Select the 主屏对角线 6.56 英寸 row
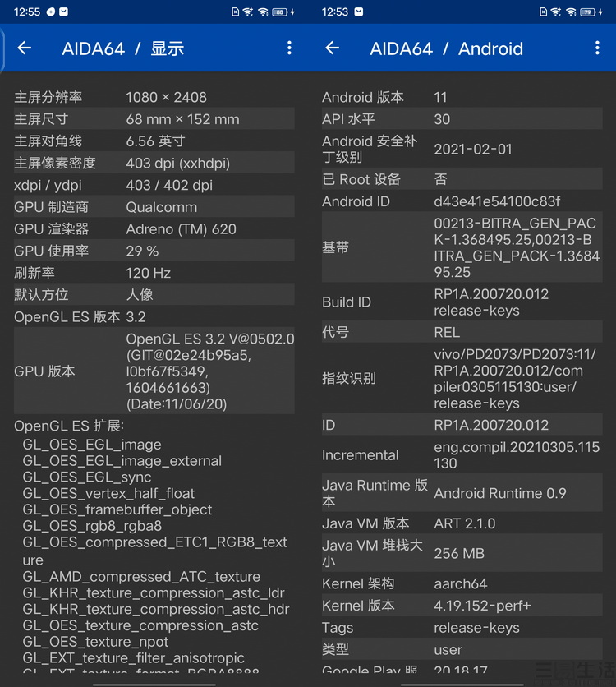 tap(154, 141)
